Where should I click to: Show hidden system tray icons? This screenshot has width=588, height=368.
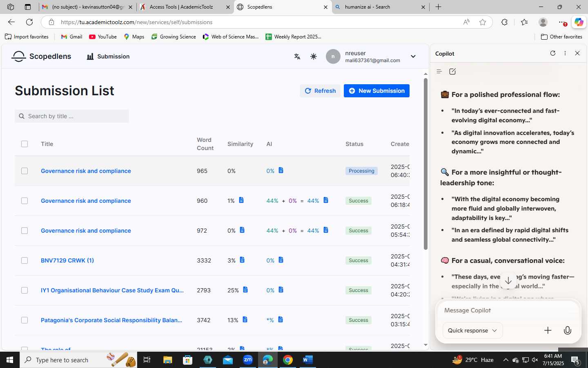[506, 360]
